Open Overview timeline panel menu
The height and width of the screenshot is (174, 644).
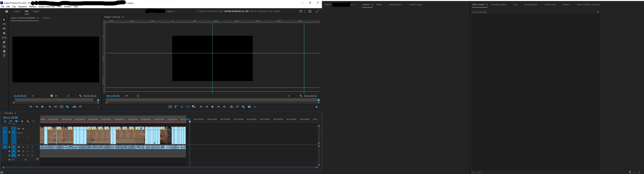(15, 113)
